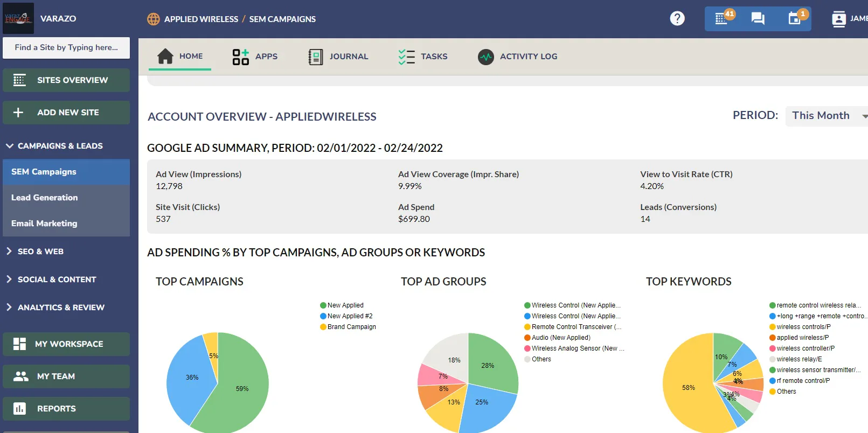Viewport: 868px width, 433px height.
Task: Click the Applied Wireless breadcrumb link
Action: click(x=201, y=19)
